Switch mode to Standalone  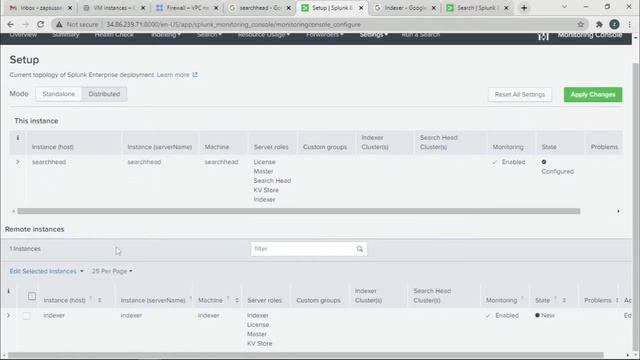click(x=59, y=94)
